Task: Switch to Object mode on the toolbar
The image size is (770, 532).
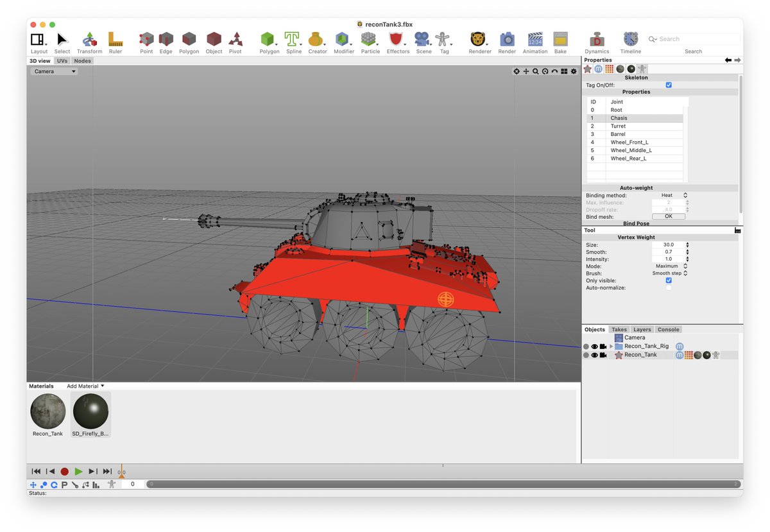Action: [x=214, y=39]
